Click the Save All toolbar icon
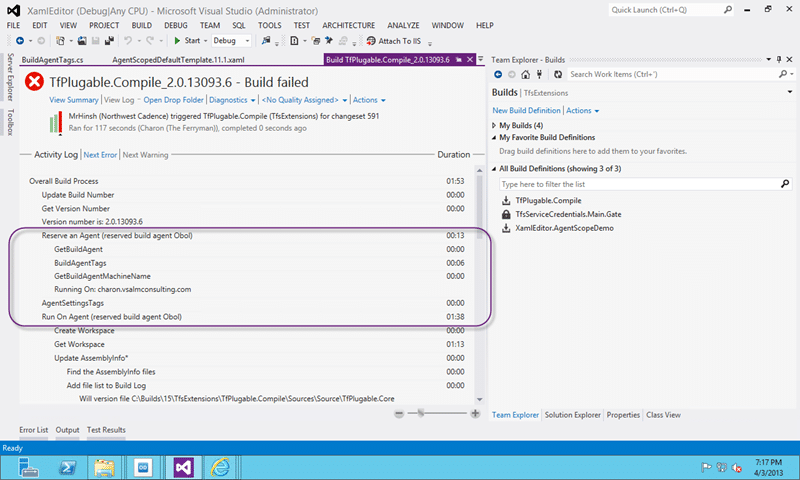 coord(109,41)
